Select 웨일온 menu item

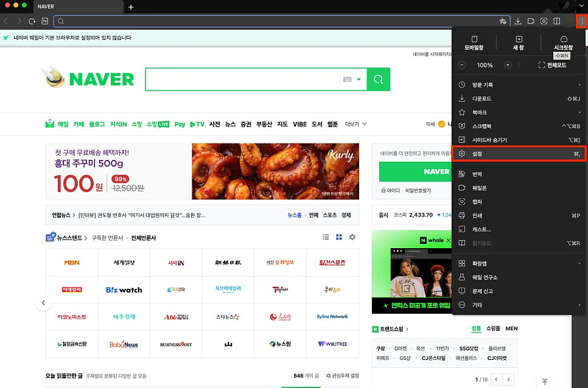click(519, 188)
